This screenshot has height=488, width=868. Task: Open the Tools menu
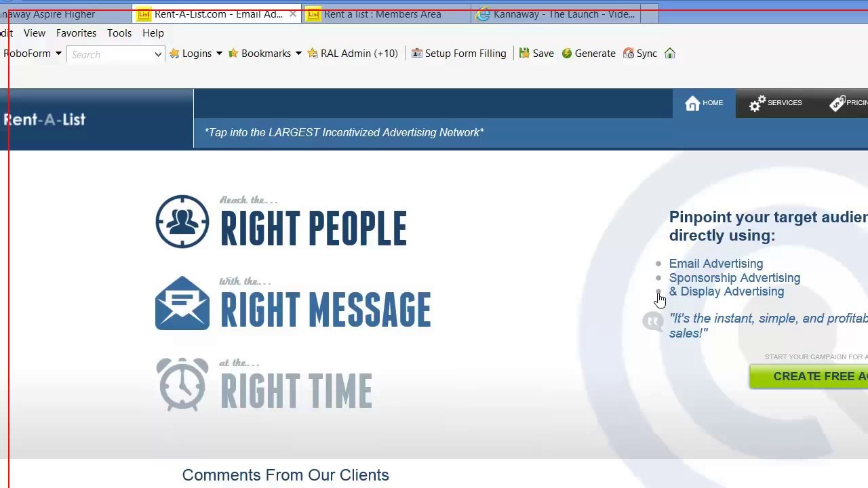(119, 33)
